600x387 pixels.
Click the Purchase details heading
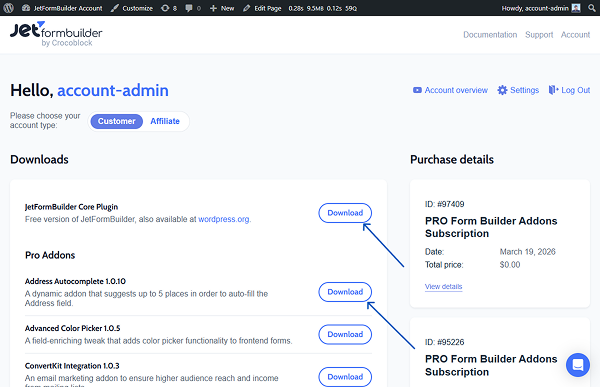452,160
